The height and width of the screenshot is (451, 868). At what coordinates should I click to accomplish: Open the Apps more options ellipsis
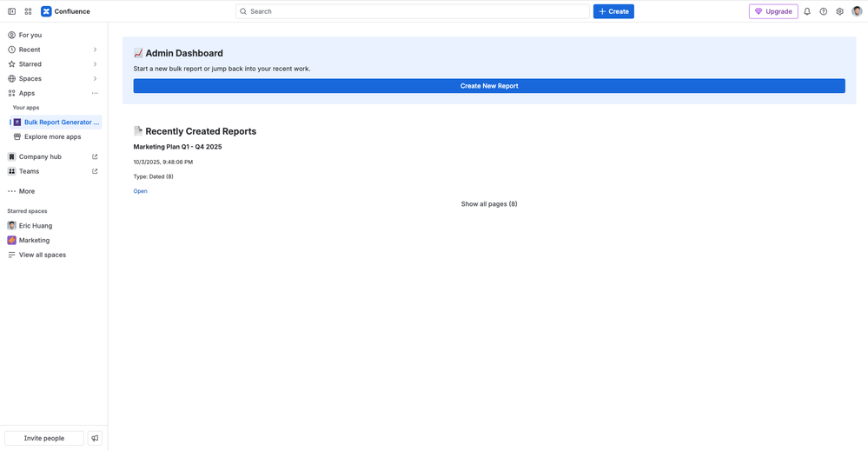[x=95, y=93]
